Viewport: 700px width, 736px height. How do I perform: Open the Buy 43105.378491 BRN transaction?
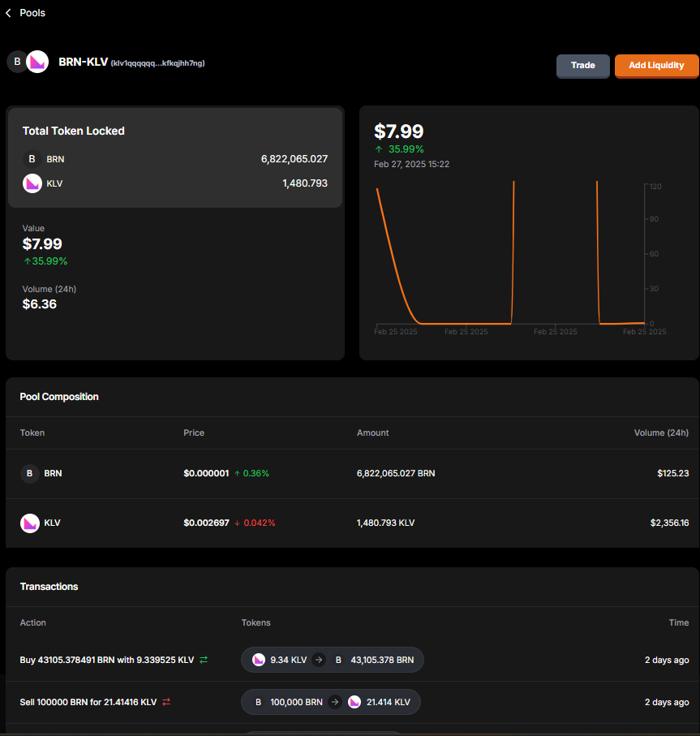107,660
